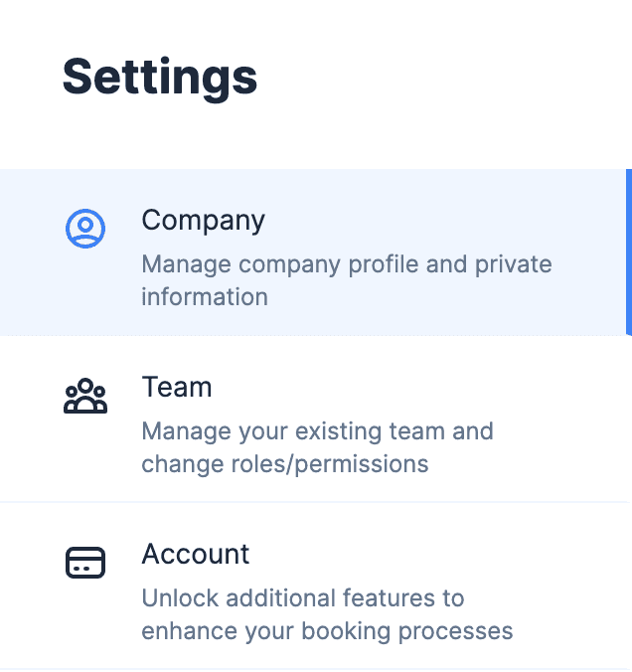Pick the Company title label
Screen dimensions: 632x672
click(203, 221)
